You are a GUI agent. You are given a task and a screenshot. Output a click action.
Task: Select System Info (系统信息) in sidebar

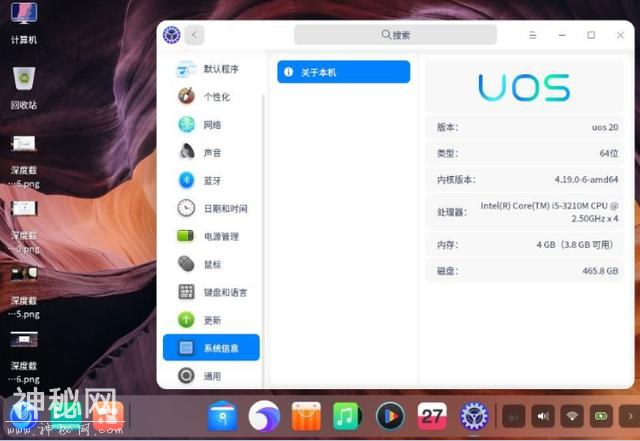(211, 348)
